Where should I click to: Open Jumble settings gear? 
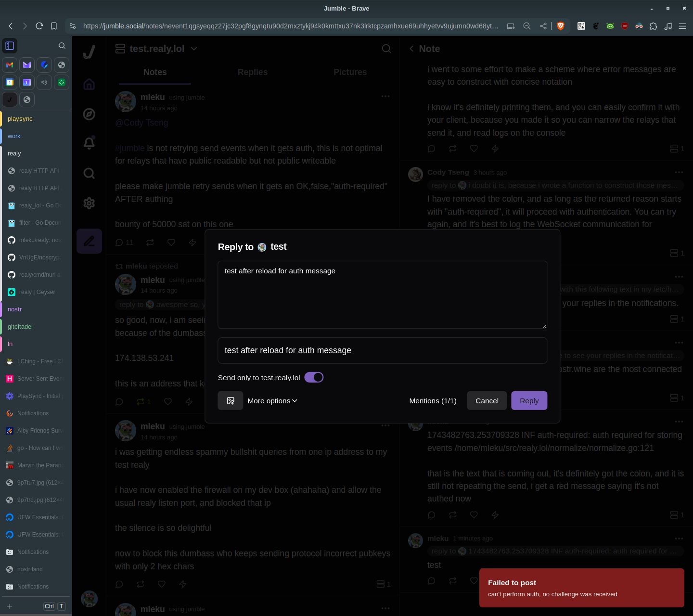[89, 203]
